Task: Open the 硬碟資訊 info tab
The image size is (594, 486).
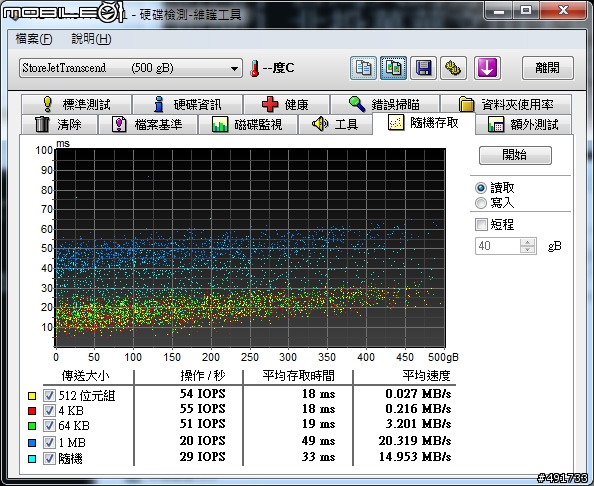Action: tap(188, 104)
